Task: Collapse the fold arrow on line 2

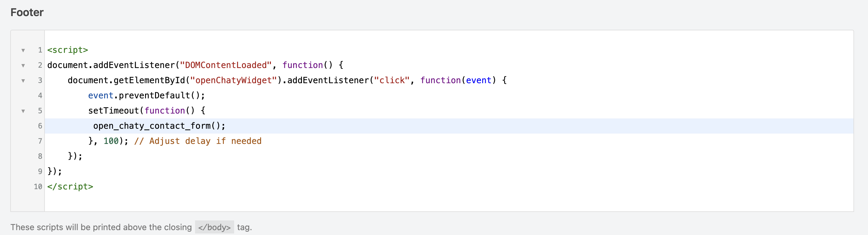Action: 23,66
